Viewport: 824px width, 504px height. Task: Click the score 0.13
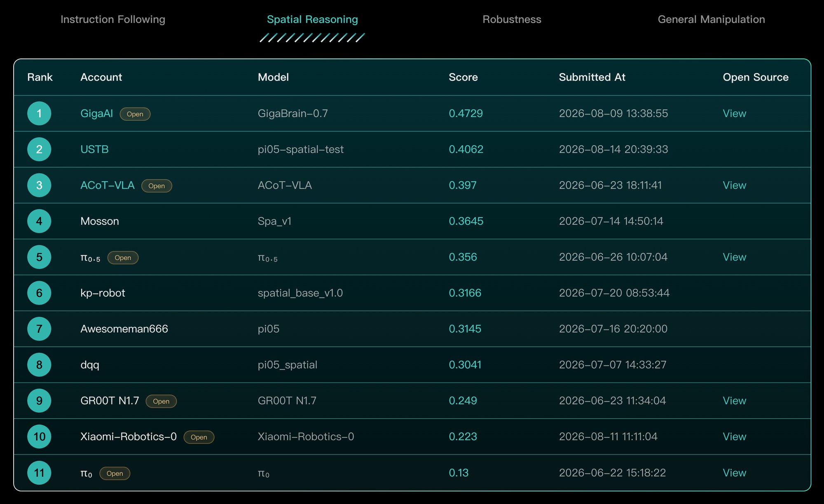point(459,473)
